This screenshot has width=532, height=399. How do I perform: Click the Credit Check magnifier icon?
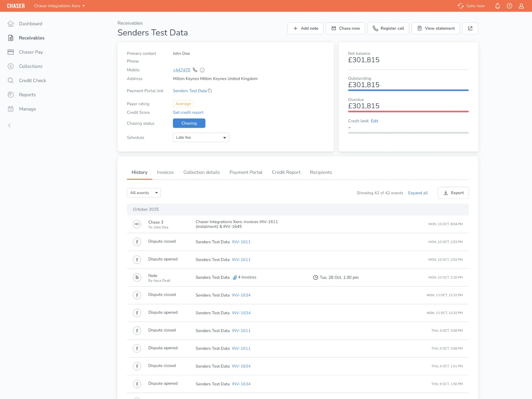click(11, 80)
